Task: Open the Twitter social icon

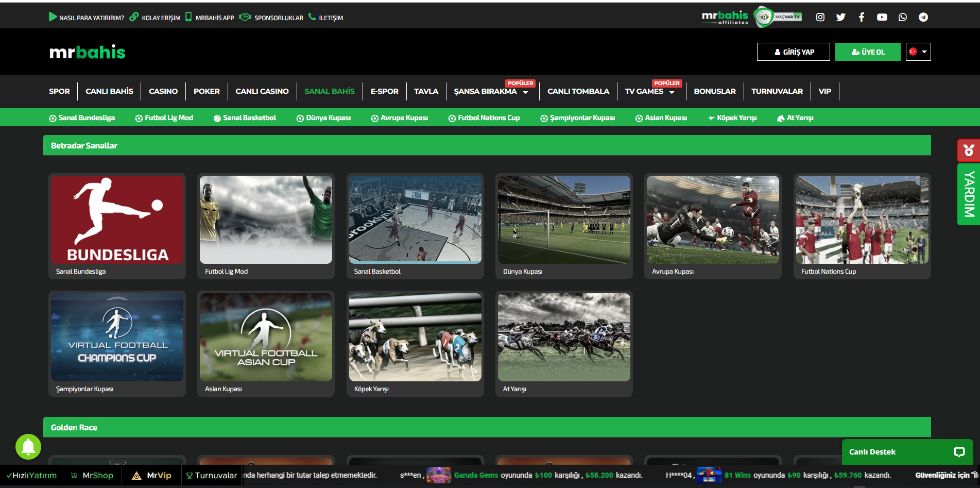Action: click(x=840, y=18)
